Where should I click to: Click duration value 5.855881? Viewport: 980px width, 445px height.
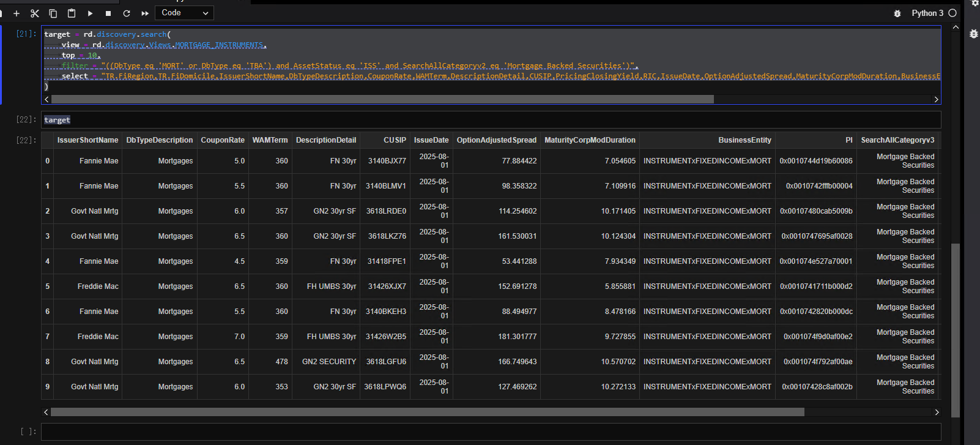(x=620, y=286)
